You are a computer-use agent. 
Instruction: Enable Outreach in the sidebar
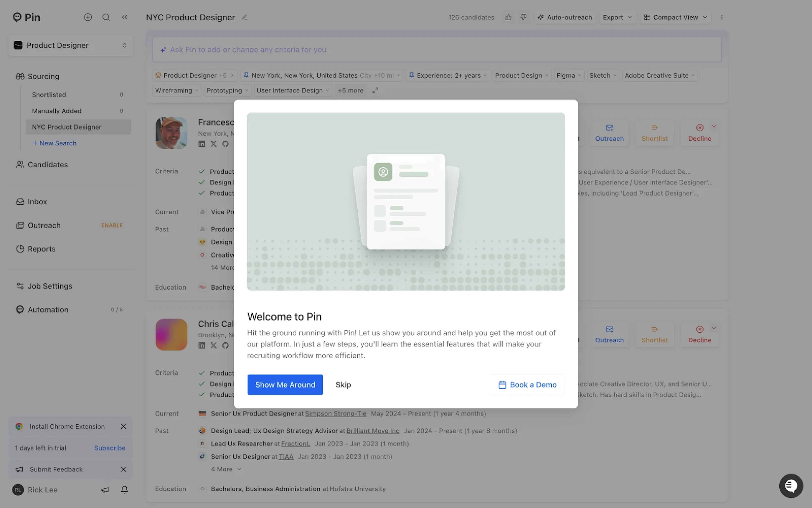coord(112,225)
